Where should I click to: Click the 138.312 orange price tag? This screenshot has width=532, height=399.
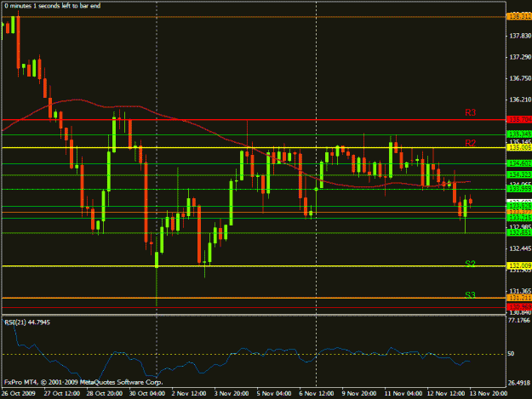(x=519, y=16)
